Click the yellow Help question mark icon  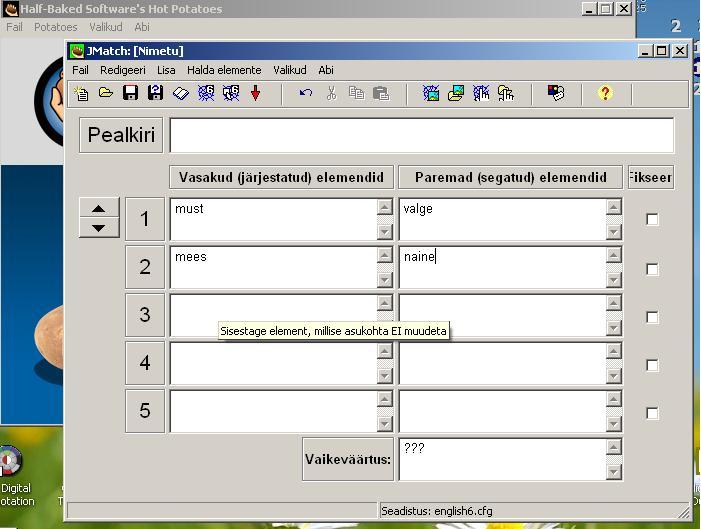pyautogui.click(x=605, y=93)
